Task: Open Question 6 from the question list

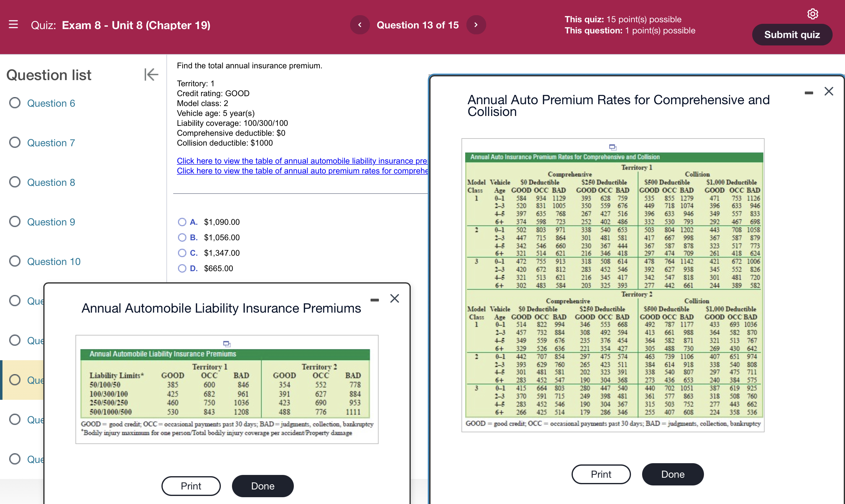Action: pyautogui.click(x=51, y=103)
